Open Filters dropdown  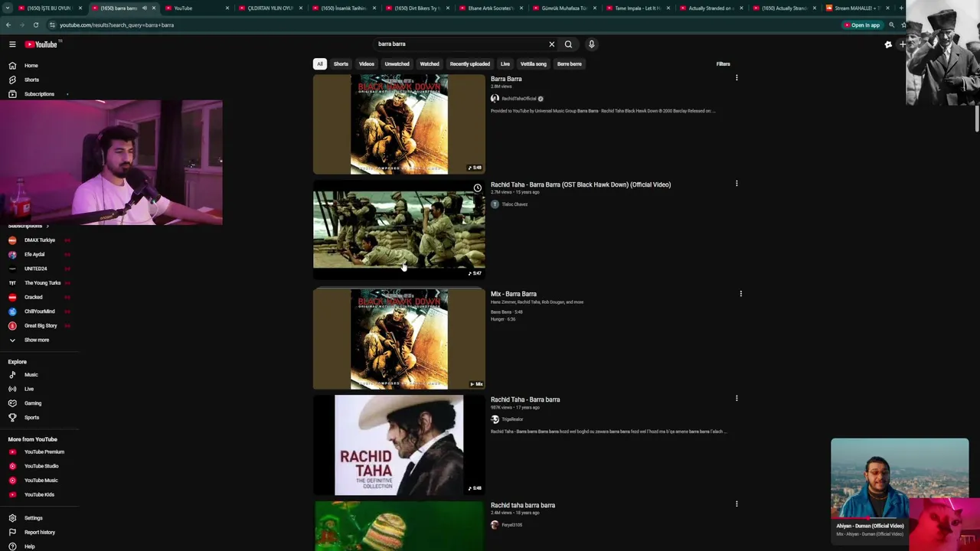723,64
